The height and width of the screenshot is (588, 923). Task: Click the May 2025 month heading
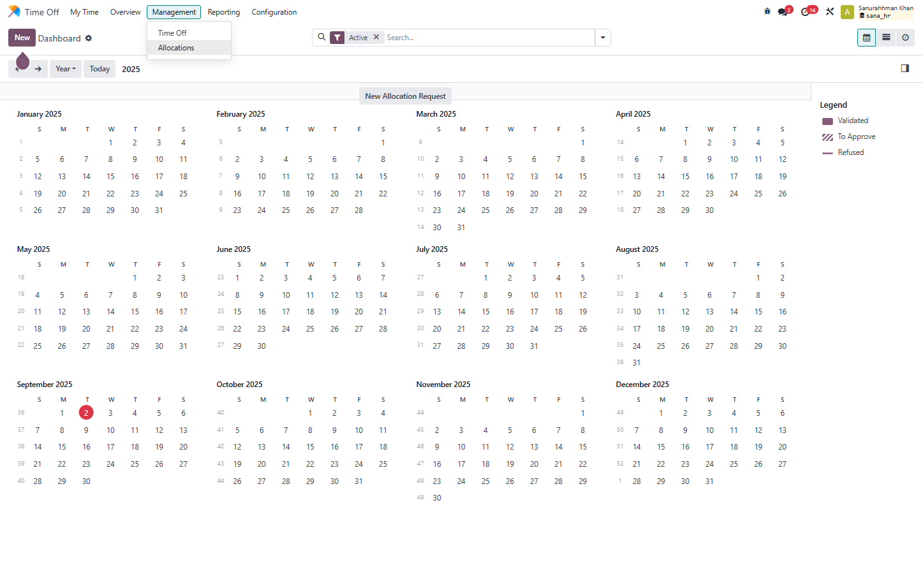(33, 249)
